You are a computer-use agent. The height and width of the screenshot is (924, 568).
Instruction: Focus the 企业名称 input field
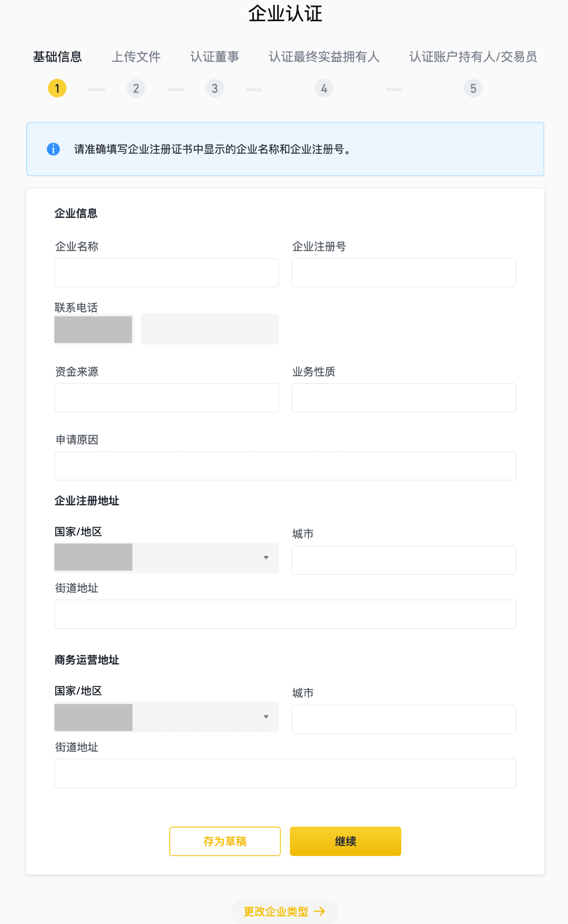click(166, 273)
